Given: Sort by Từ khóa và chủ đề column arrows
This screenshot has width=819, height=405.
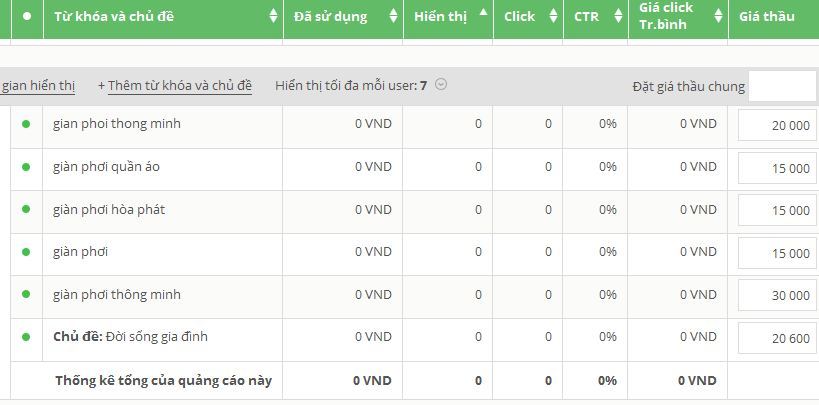Looking at the screenshot, I should coord(273,16).
